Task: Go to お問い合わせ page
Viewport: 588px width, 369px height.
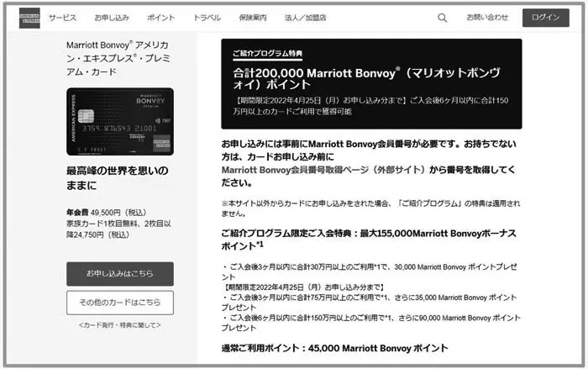Action: point(487,18)
